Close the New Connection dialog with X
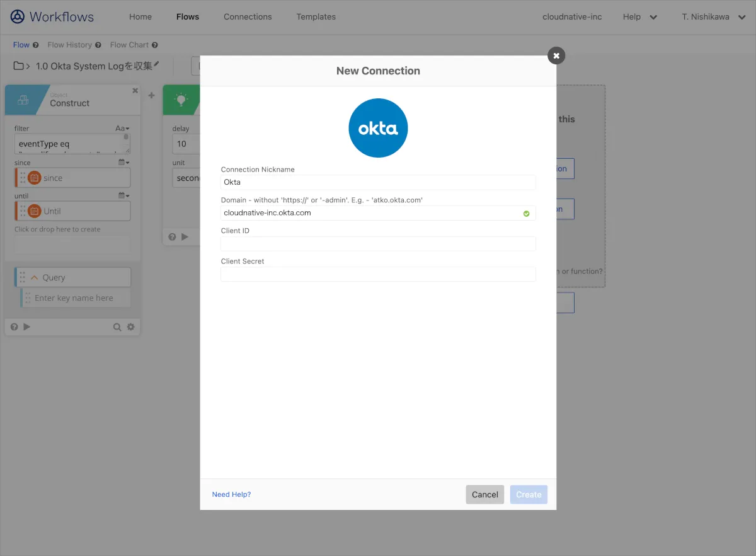Screen dimensions: 756x556 pyautogui.click(x=556, y=55)
